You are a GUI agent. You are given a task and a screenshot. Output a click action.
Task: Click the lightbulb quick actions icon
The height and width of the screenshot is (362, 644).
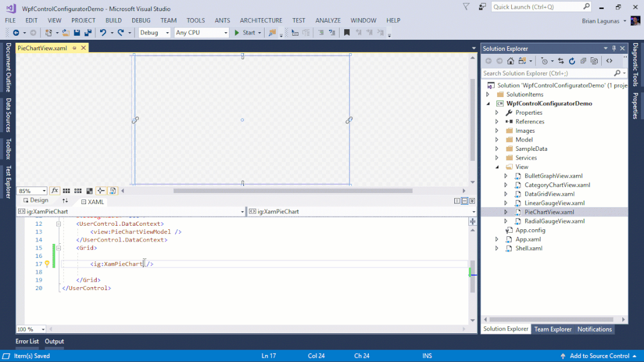point(47,264)
